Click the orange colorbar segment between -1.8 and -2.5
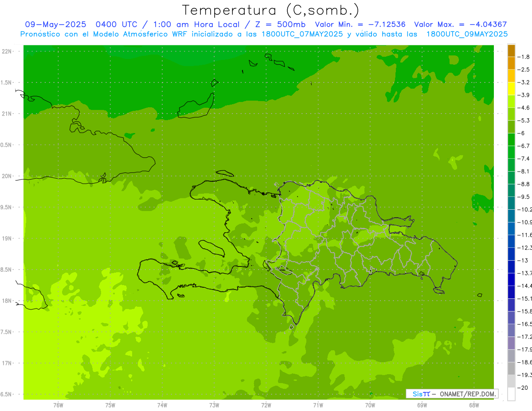The height and width of the screenshot is (411, 532). click(511, 63)
